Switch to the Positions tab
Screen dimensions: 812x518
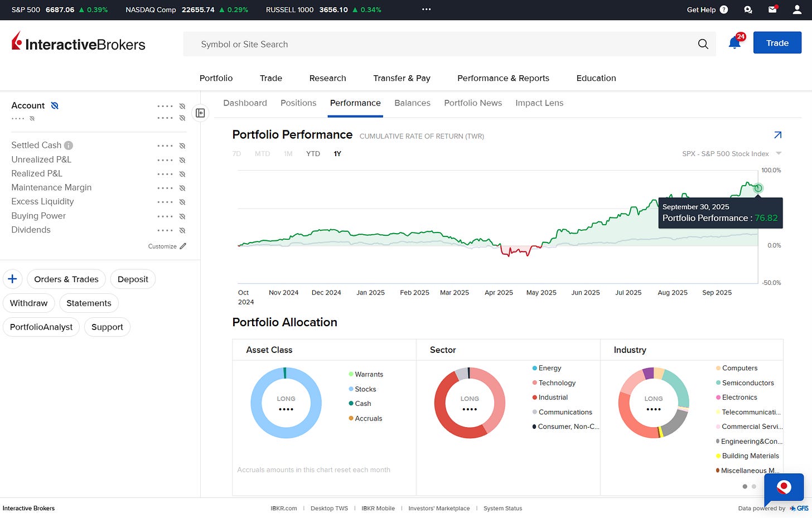tap(298, 103)
